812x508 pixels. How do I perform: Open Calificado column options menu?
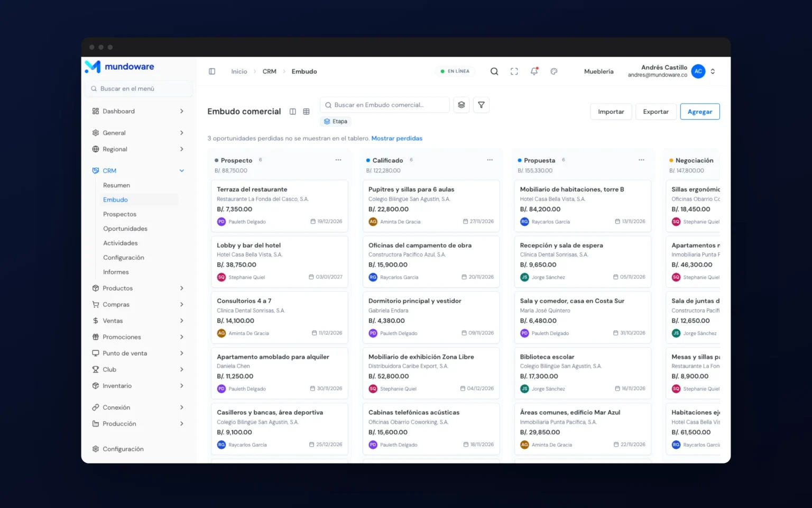(x=490, y=160)
